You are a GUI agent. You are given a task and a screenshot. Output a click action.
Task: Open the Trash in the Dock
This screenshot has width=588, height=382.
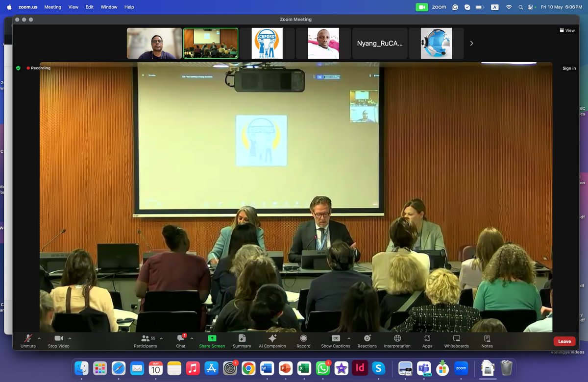click(x=506, y=368)
